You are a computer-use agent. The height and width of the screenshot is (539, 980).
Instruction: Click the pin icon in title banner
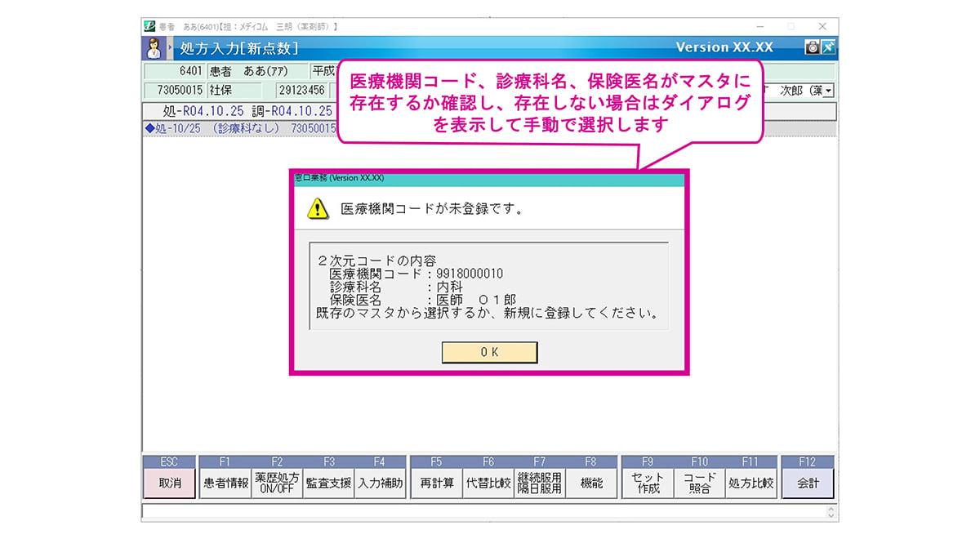[828, 47]
